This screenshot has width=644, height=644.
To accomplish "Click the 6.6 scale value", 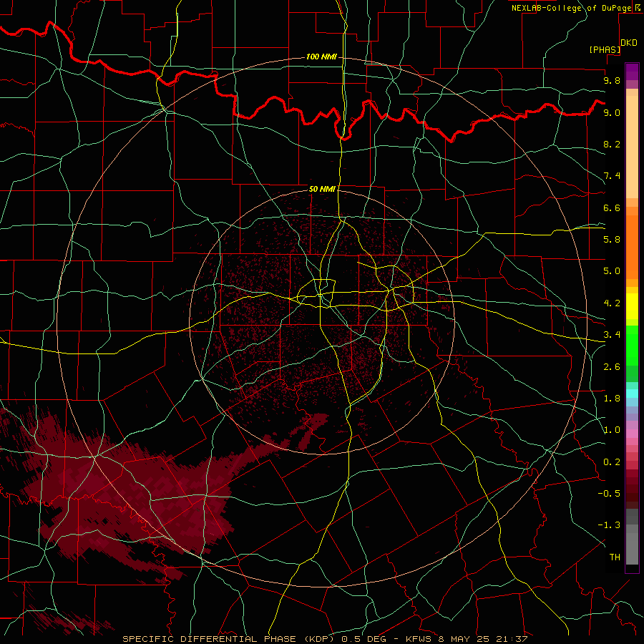I will (612, 208).
